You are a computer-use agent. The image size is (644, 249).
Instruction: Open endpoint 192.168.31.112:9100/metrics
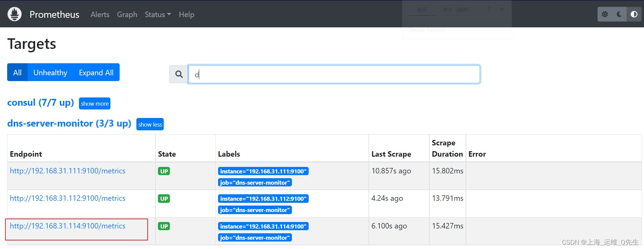(68, 198)
